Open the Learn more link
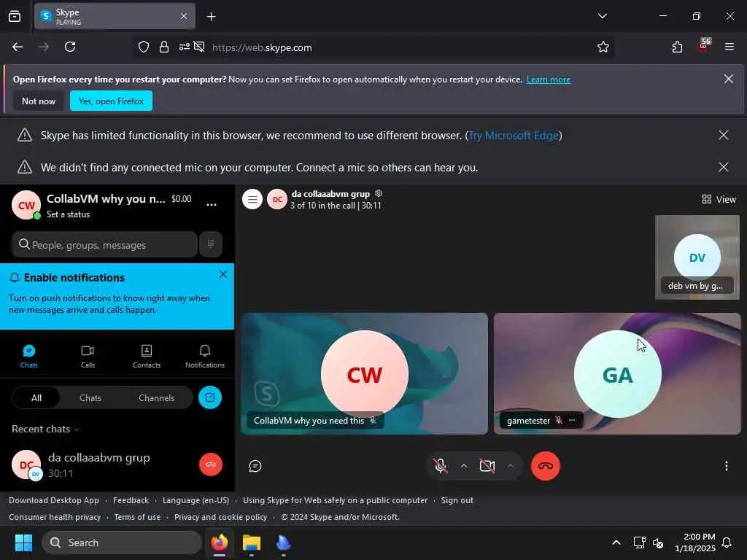Screen dimensions: 747x560 (x=549, y=79)
